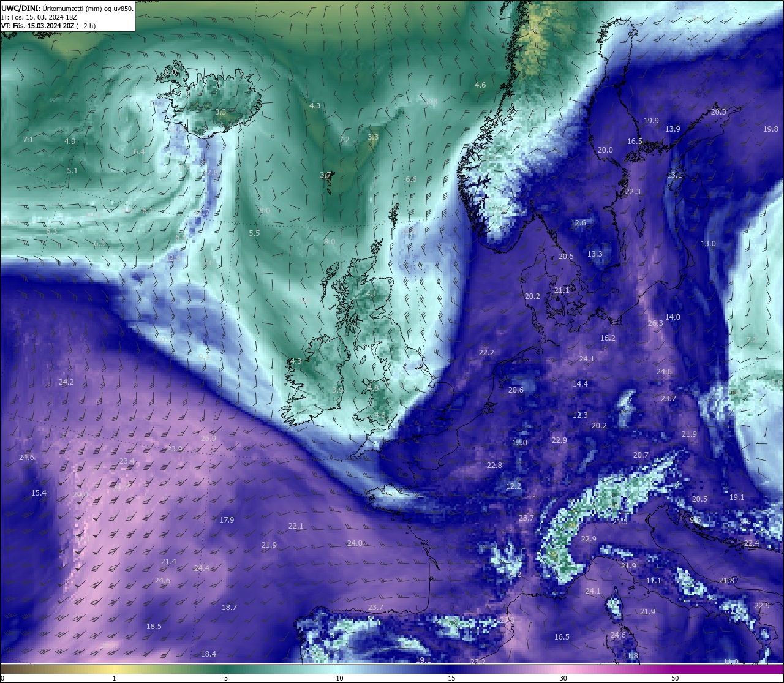Click the 11.8 value near the bottom
784x683 pixels.
[x=630, y=655]
